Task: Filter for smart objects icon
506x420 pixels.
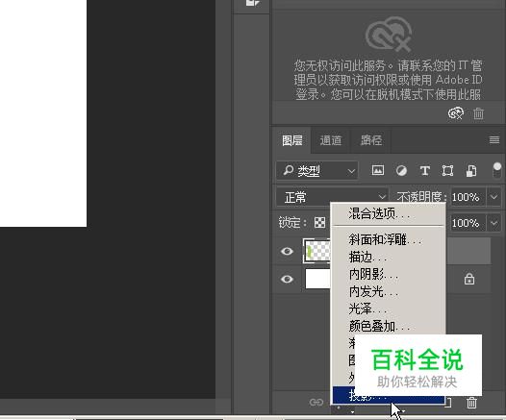Action: click(471, 170)
